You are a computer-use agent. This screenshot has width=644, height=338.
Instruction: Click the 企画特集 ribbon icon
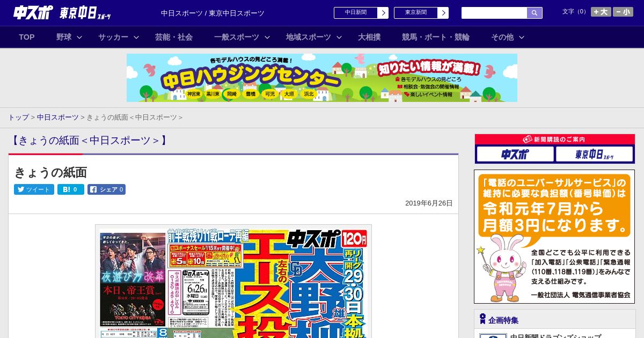click(x=482, y=319)
